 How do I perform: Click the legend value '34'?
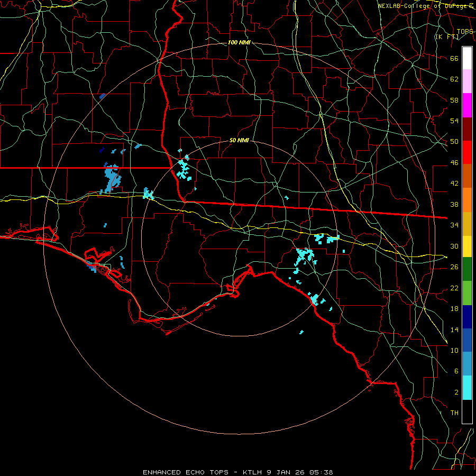[x=454, y=225]
